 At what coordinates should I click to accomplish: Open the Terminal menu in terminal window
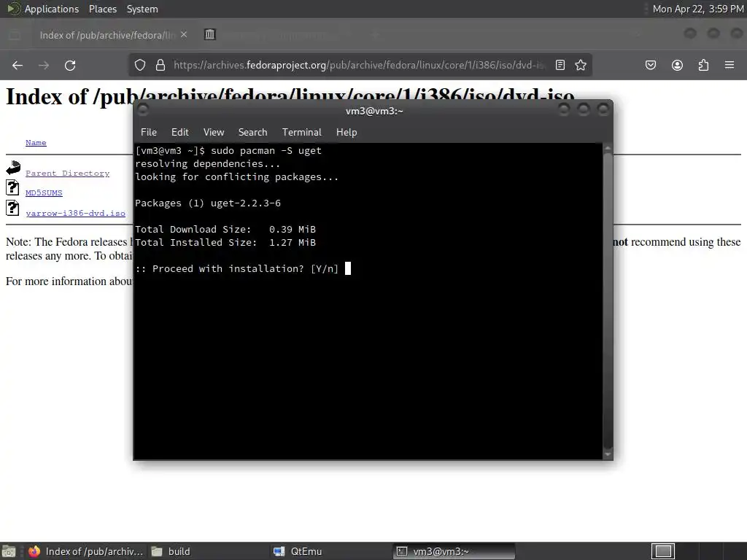pyautogui.click(x=301, y=133)
